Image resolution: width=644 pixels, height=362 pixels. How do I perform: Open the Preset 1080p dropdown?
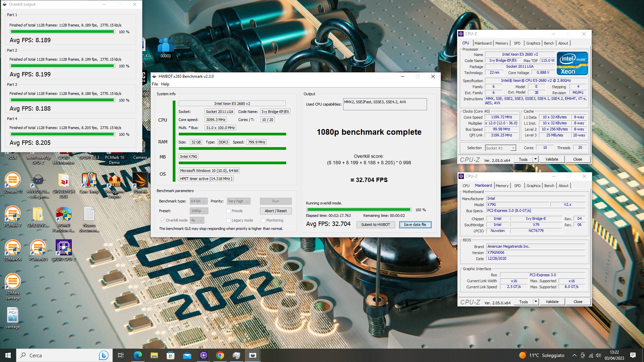(199, 211)
